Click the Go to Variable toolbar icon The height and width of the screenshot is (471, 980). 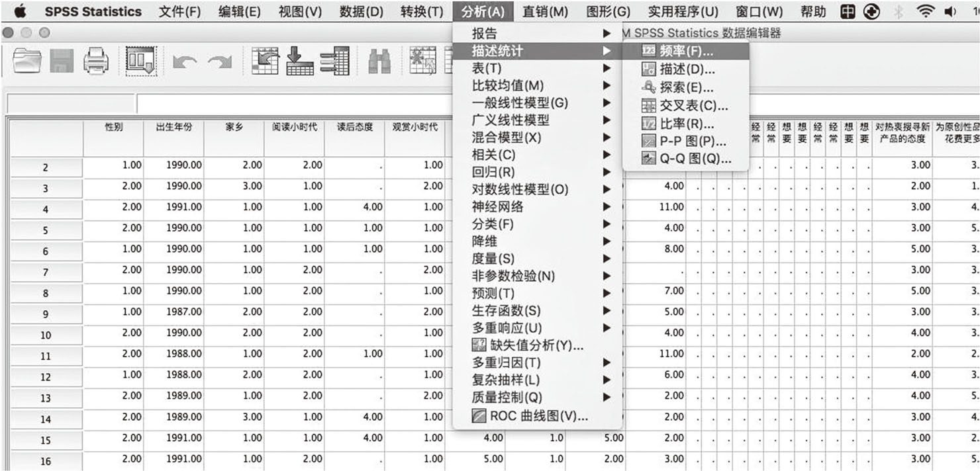[x=299, y=62]
